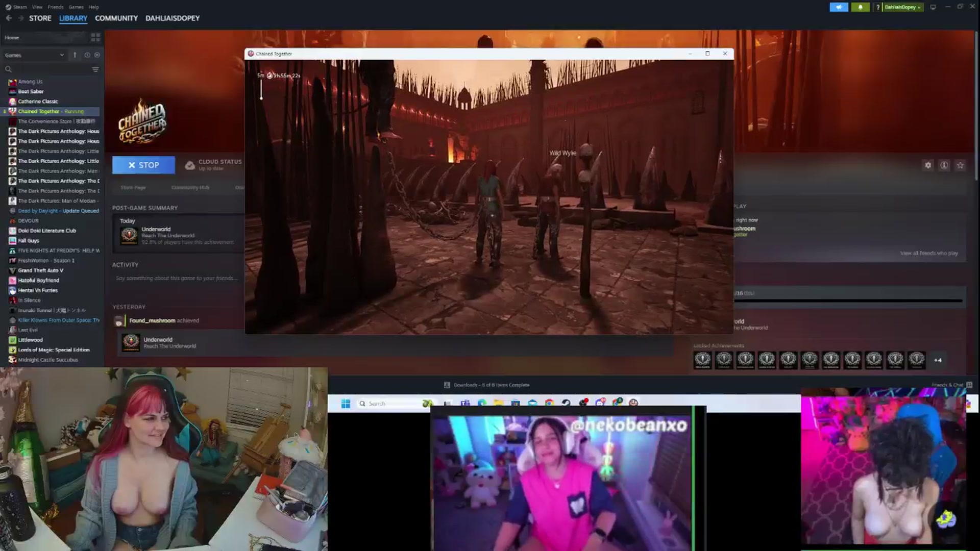Open the game info icon beside the gear
Image resolution: width=980 pixels, height=551 pixels.
[x=944, y=165]
